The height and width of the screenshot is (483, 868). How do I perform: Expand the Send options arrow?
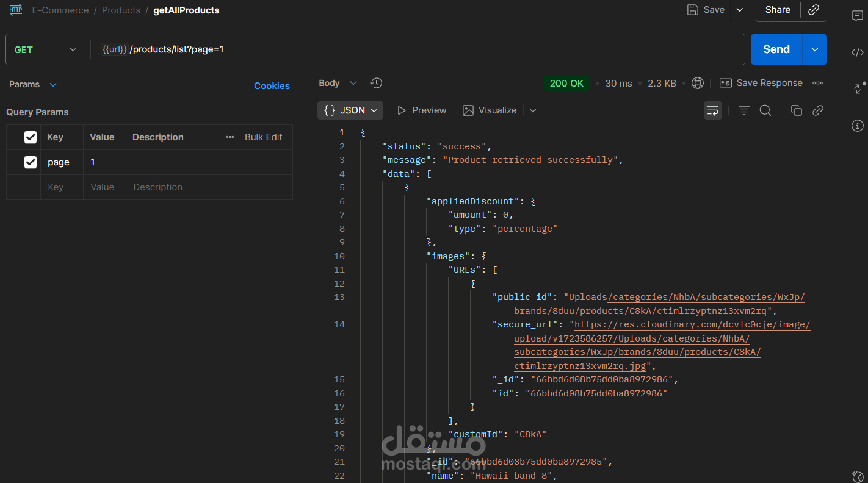(x=814, y=49)
